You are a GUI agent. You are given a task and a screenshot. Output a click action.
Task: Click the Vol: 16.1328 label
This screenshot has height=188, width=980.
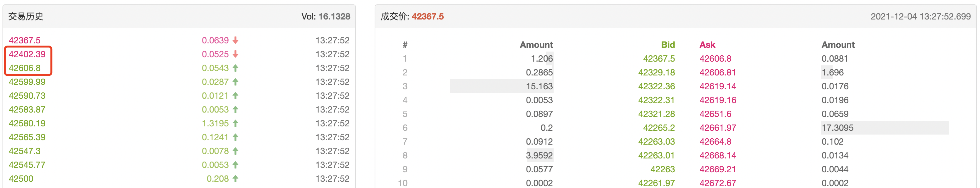(326, 17)
